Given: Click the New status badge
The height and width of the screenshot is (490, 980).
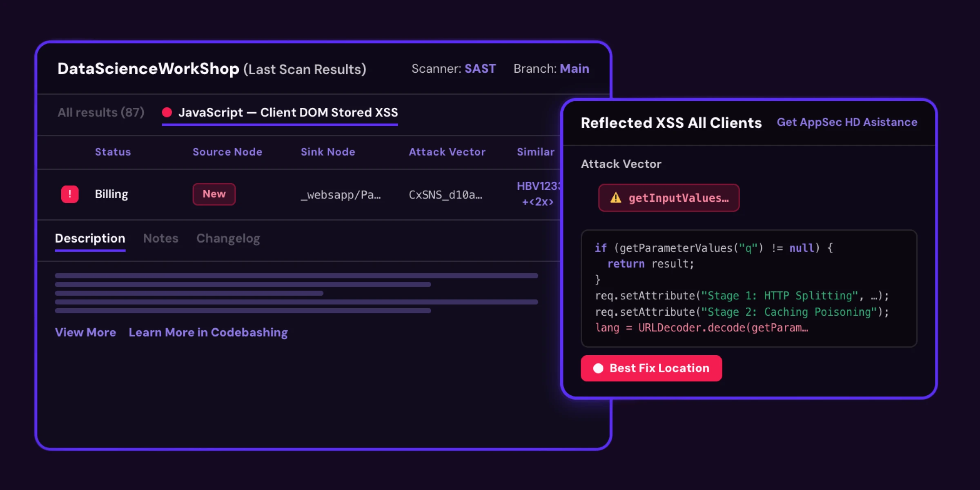Looking at the screenshot, I should pos(214,194).
